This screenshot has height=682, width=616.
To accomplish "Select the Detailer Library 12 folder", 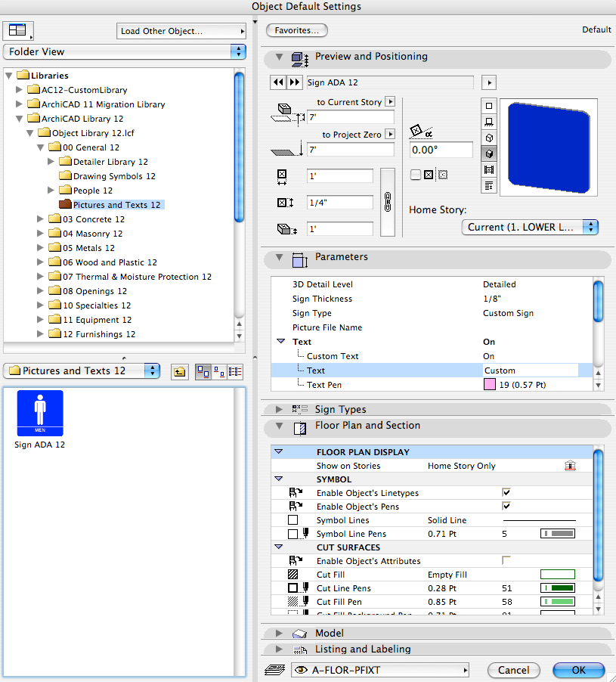I will (x=104, y=162).
